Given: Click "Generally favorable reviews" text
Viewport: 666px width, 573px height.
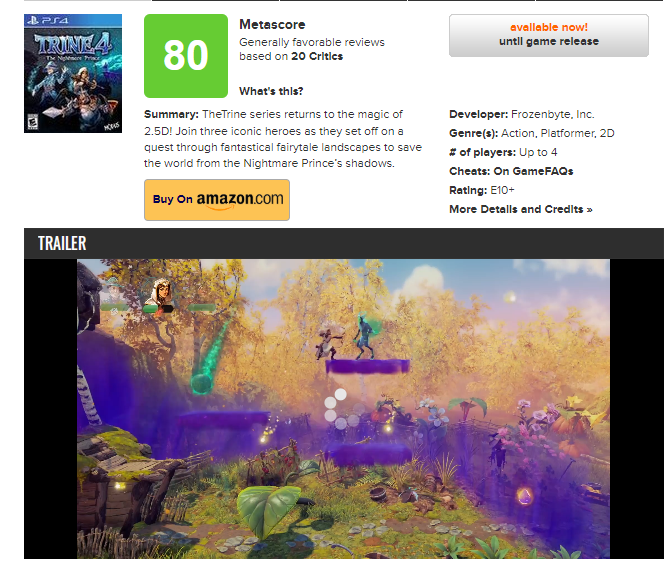Looking at the screenshot, I should pyautogui.click(x=312, y=42).
